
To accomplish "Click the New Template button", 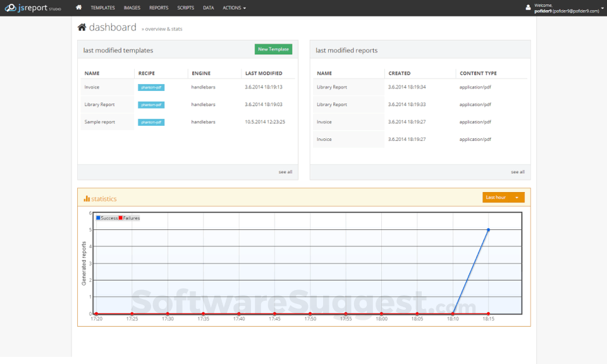I will coord(273,49).
